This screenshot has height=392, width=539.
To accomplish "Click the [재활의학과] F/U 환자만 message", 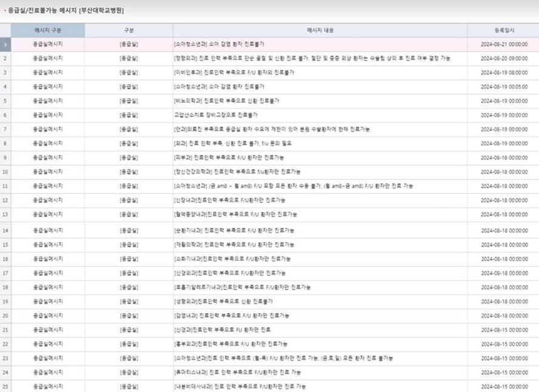I will [234, 245].
